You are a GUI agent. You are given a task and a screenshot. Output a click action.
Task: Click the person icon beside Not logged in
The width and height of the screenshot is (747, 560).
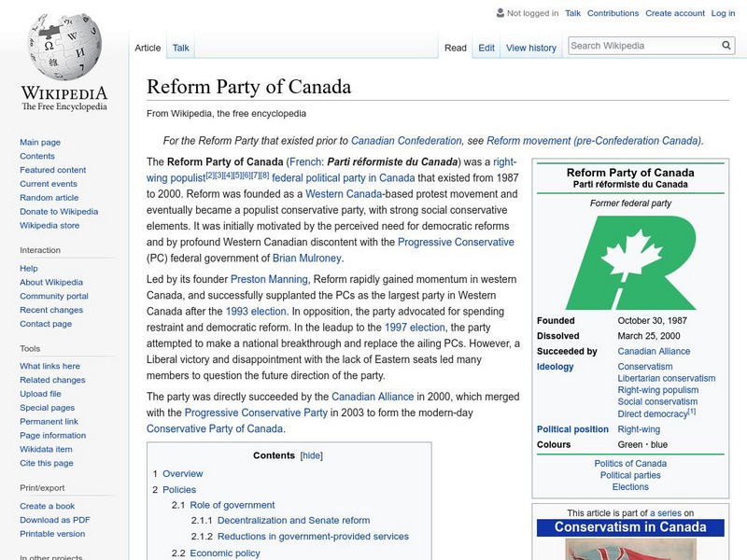pos(501,13)
